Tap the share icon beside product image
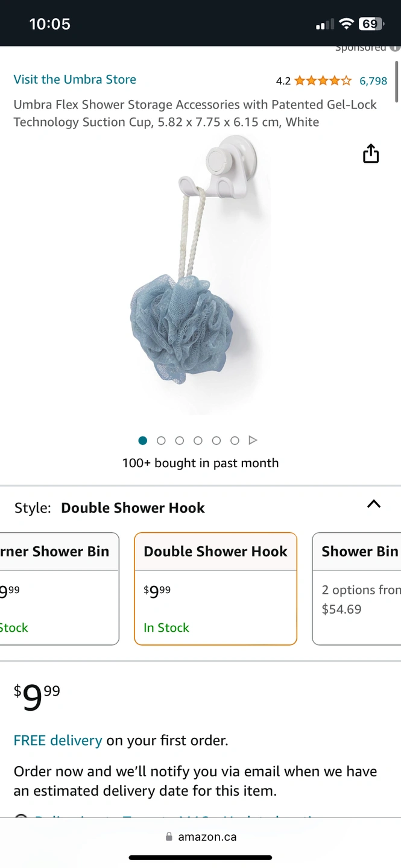The image size is (401, 868). coord(371,154)
